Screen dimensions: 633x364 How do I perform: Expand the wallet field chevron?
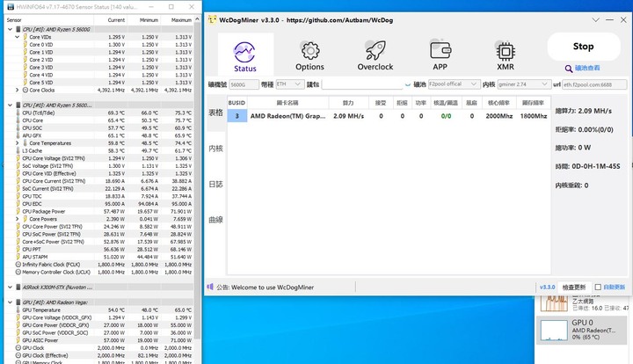point(407,84)
